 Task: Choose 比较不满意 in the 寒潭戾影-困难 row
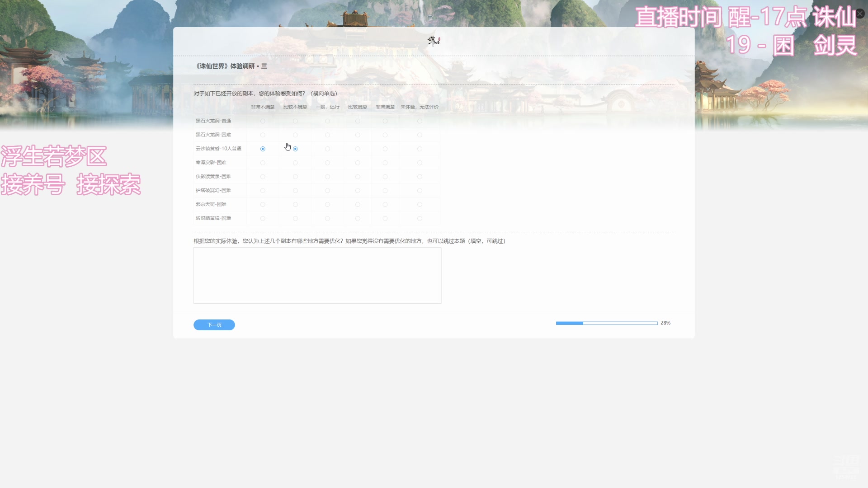tap(295, 163)
